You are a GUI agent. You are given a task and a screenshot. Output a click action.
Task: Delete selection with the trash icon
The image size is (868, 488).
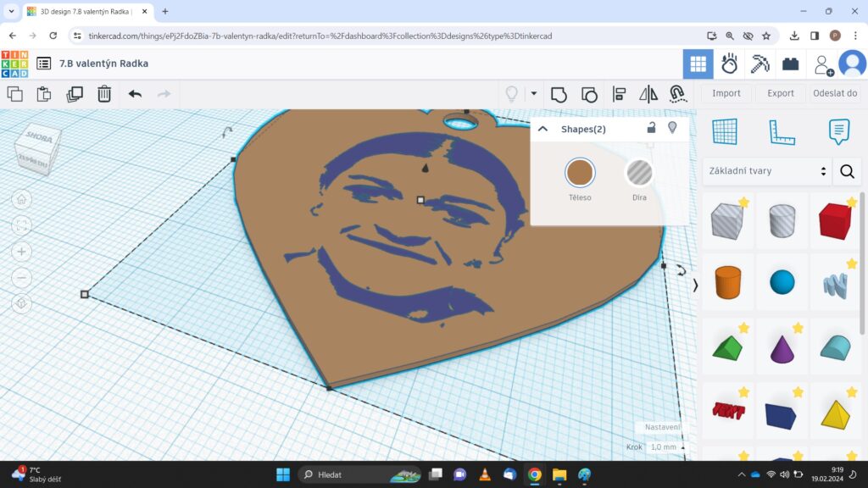[x=103, y=94]
